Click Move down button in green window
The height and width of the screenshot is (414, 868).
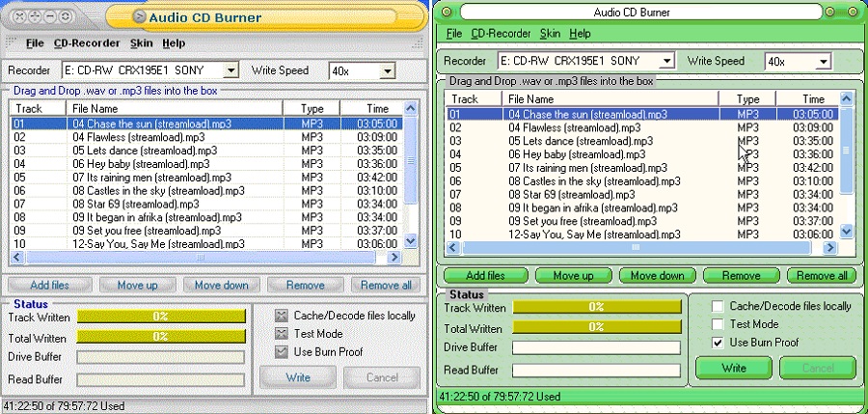click(x=658, y=276)
